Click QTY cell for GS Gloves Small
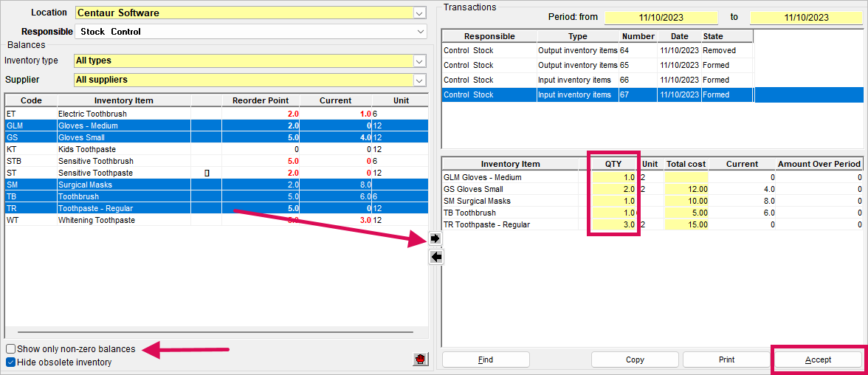 tap(615, 189)
